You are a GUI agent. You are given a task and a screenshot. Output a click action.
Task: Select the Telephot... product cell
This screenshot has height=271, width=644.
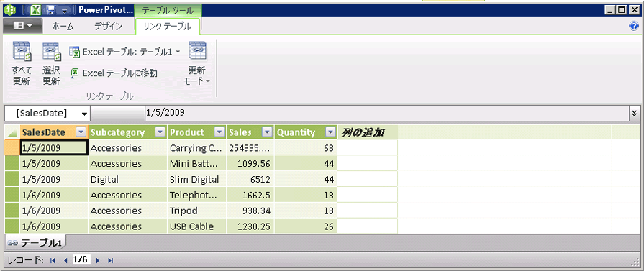click(x=196, y=195)
